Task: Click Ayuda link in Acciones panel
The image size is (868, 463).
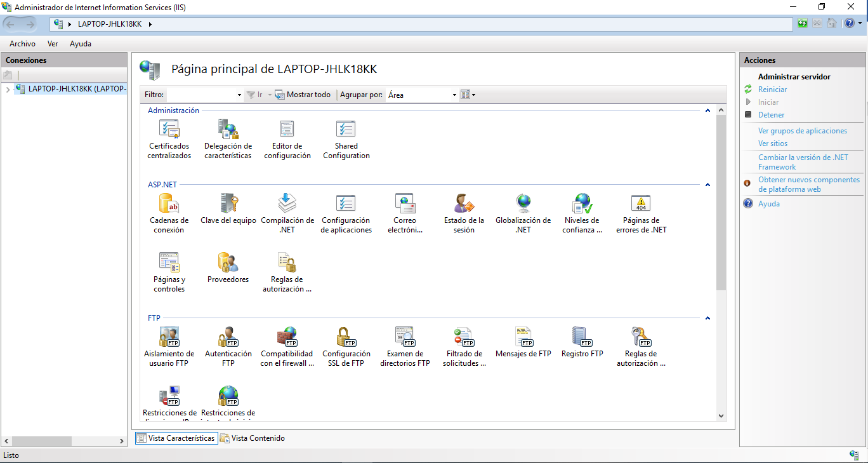Action: (x=769, y=204)
